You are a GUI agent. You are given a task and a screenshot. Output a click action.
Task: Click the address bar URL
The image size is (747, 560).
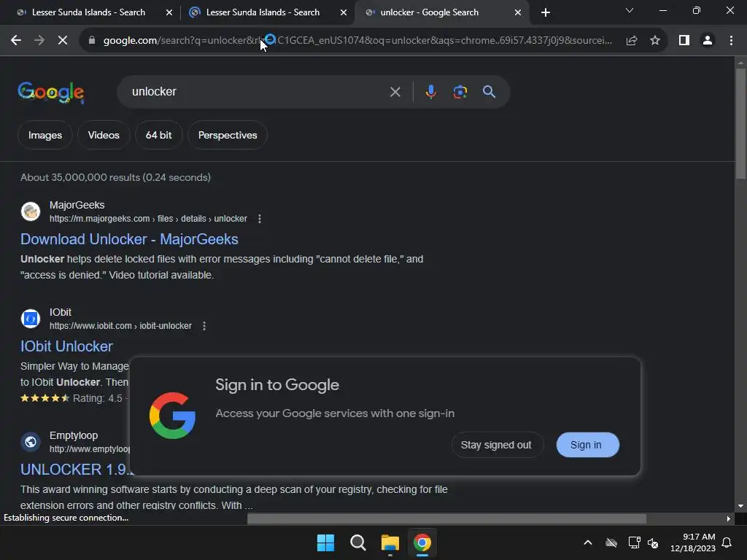tap(357, 41)
